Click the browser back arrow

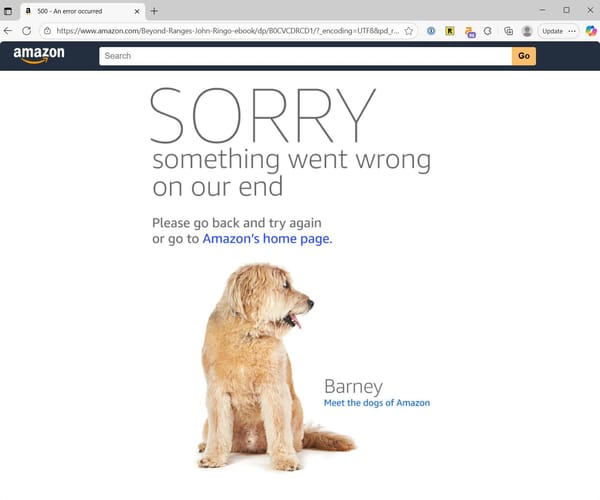8,31
